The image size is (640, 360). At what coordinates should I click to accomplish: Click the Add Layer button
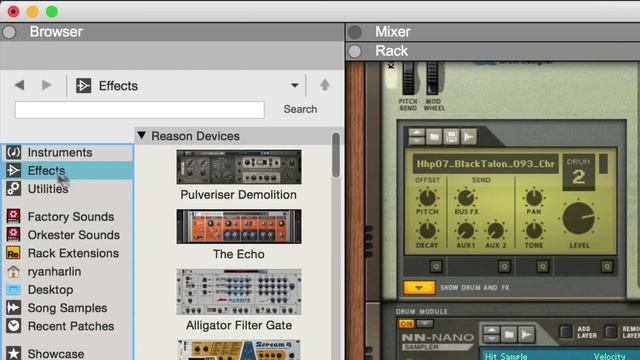pos(565,332)
